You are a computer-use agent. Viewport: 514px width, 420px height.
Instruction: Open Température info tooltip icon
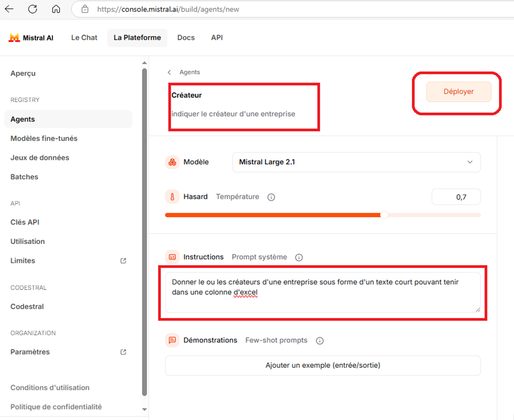pos(271,197)
